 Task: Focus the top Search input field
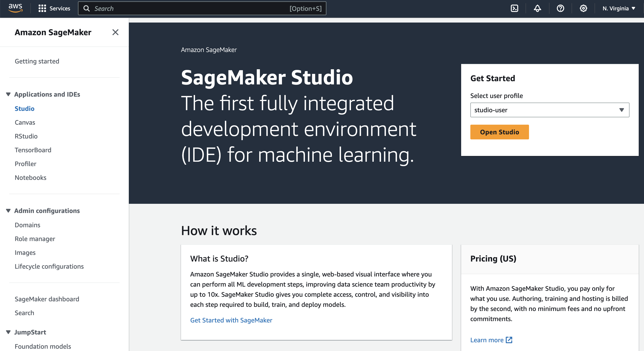190,8
